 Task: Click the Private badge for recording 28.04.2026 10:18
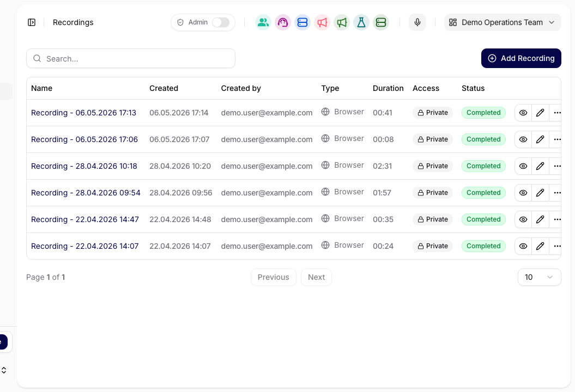click(x=433, y=166)
